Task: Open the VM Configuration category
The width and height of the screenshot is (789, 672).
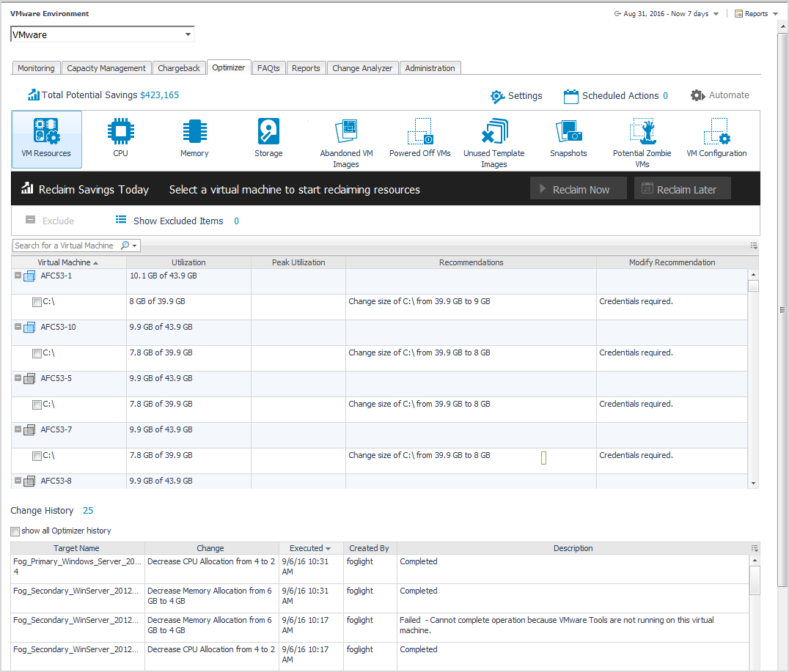Action: [x=716, y=139]
